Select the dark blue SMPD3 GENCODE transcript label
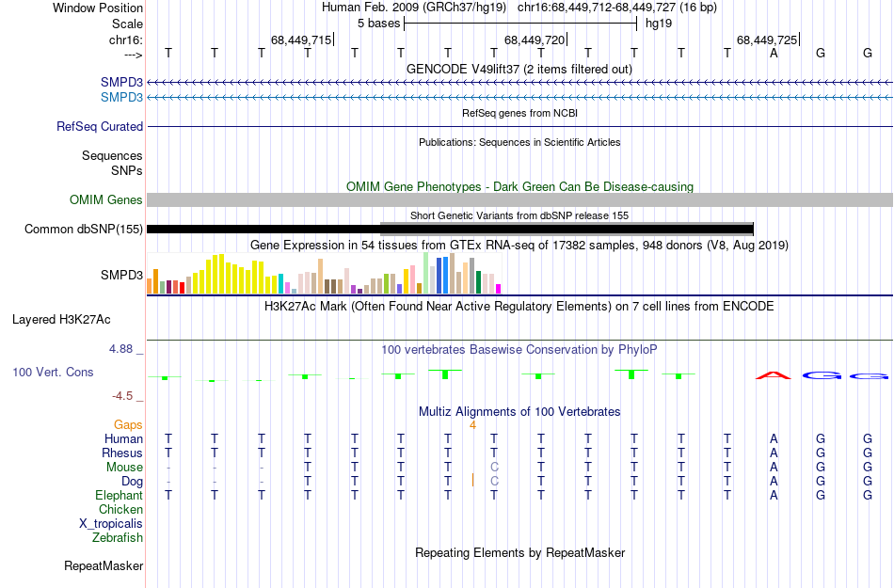The image size is (894, 588). point(121,82)
